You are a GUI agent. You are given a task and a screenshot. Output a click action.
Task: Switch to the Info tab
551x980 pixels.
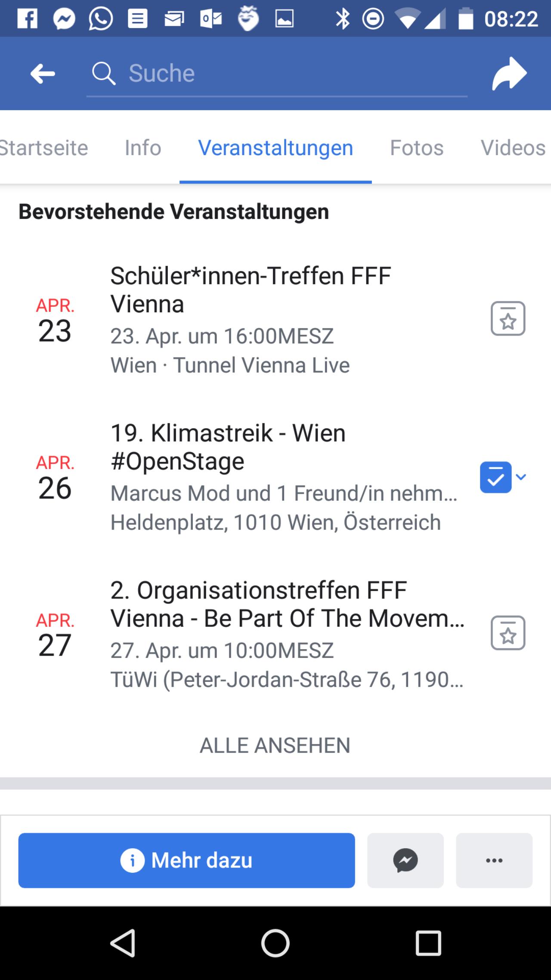pos(143,148)
